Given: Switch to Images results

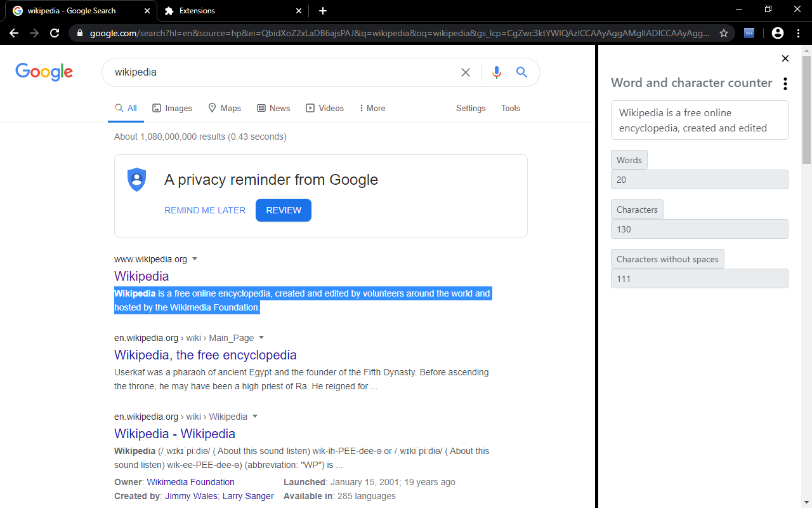Looking at the screenshot, I should [173, 109].
